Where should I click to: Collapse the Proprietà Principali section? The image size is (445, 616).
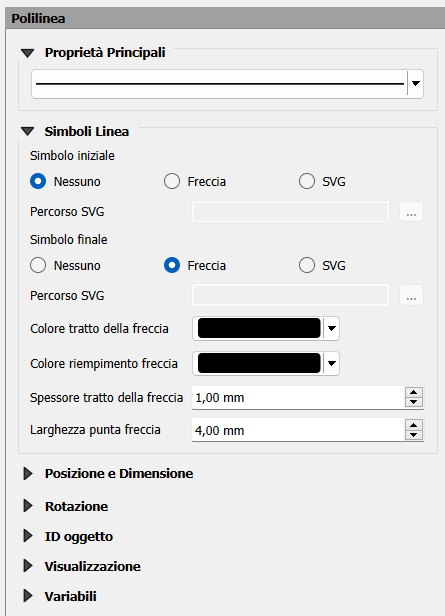(28, 53)
